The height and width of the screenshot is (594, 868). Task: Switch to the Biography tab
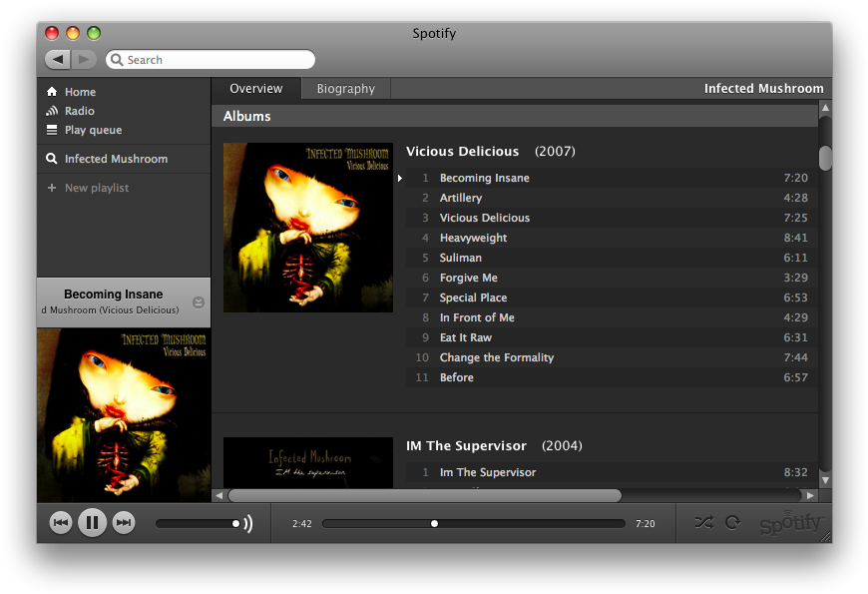click(345, 89)
